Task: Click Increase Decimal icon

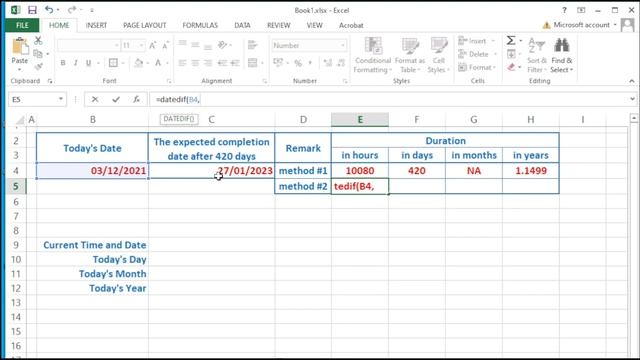Action: (x=327, y=63)
